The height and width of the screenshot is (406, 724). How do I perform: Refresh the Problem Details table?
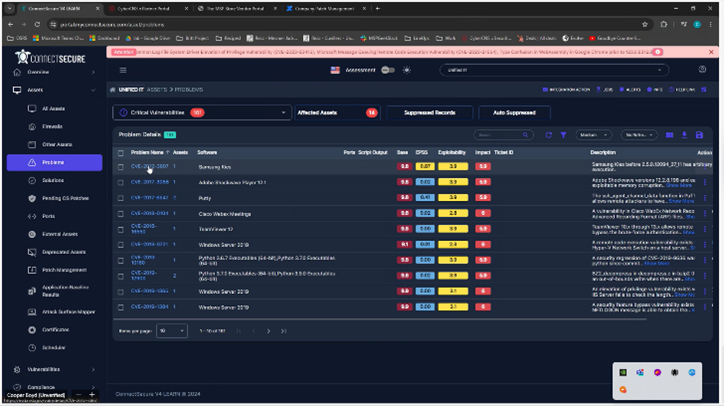point(549,135)
